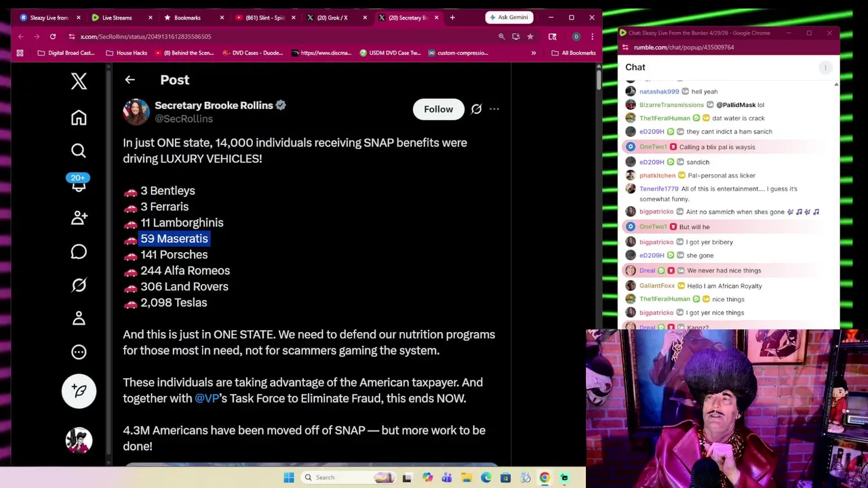Open More circle icon in sidebar

[x=79, y=352]
